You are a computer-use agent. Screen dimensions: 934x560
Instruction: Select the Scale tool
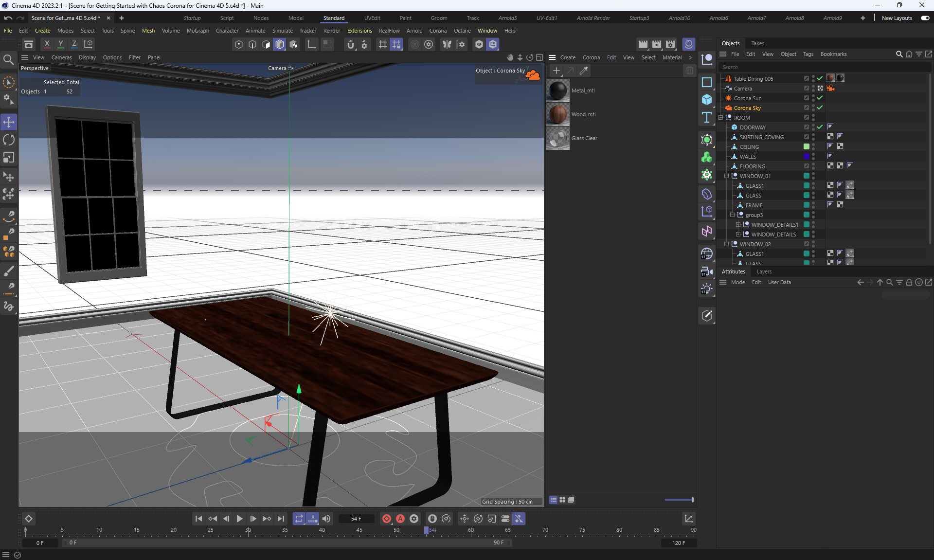pyautogui.click(x=9, y=158)
